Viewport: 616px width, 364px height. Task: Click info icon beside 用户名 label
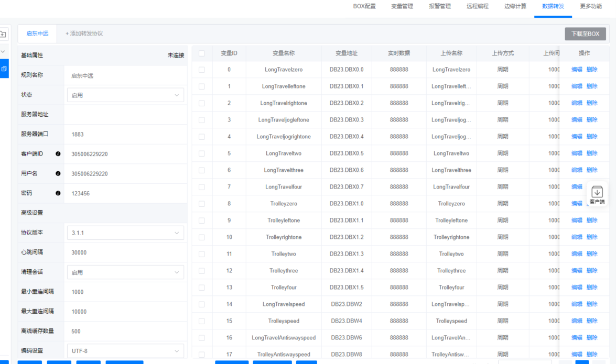(58, 173)
